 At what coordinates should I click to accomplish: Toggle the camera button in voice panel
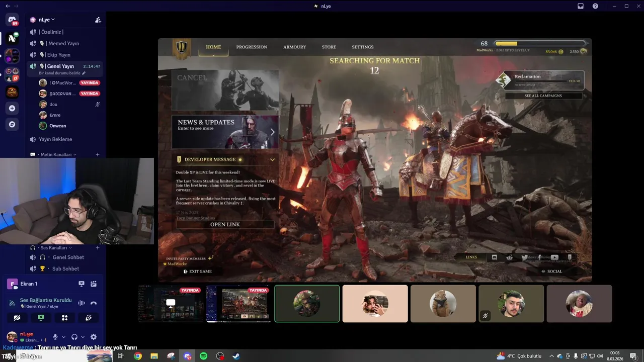coord(17,318)
